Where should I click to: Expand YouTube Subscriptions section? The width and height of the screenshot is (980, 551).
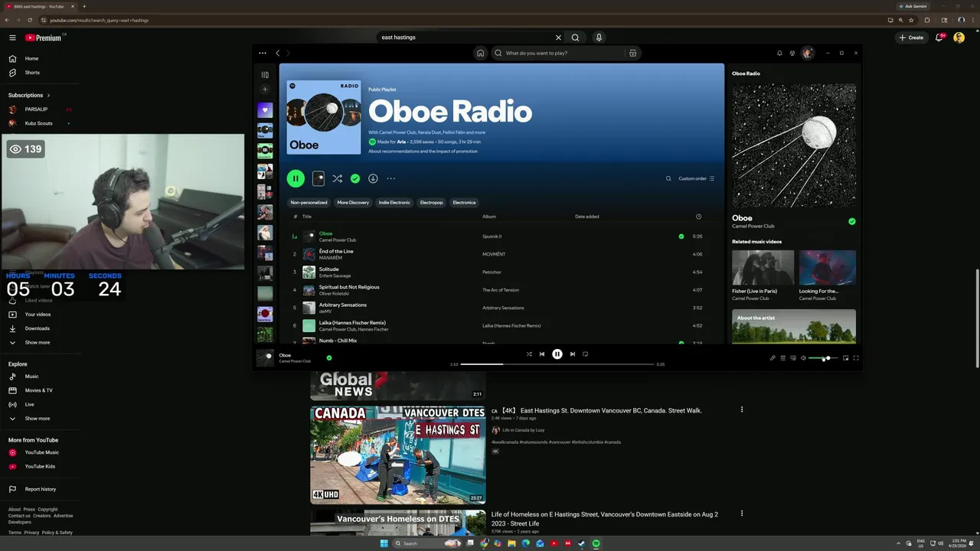[29, 96]
